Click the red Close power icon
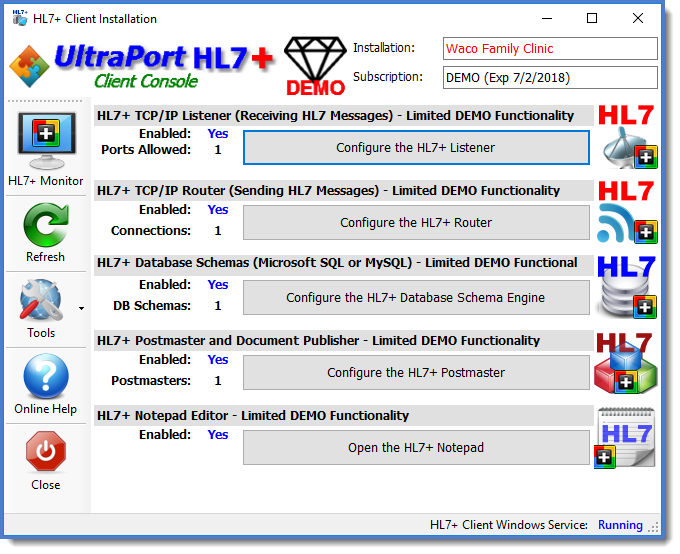 pyautogui.click(x=46, y=451)
